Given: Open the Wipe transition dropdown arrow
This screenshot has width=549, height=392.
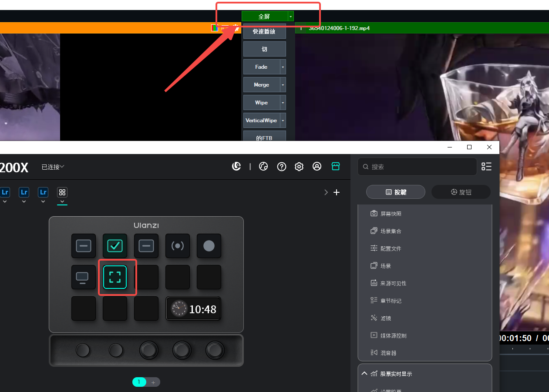Looking at the screenshot, I should (283, 103).
